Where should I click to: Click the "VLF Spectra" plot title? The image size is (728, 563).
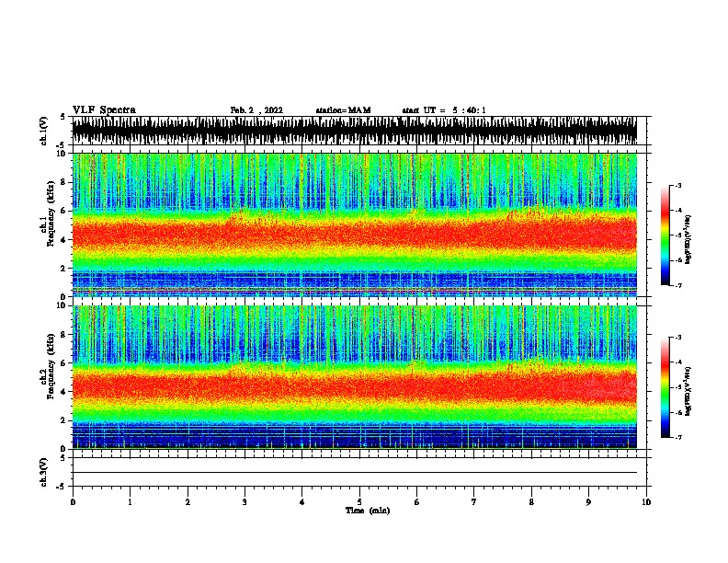(x=104, y=110)
